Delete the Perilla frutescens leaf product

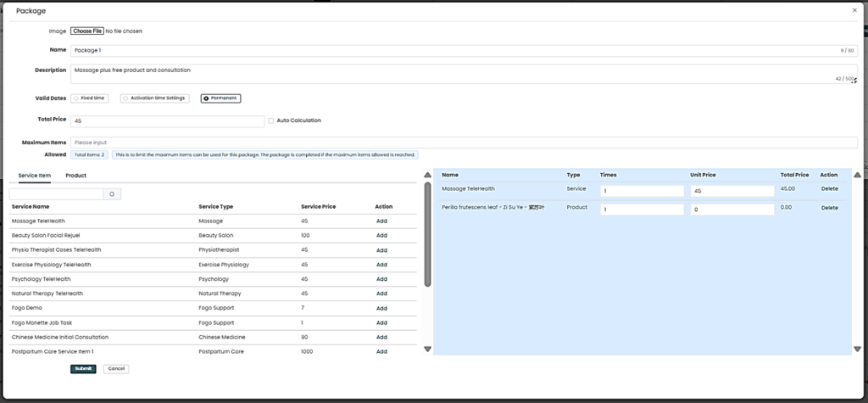pos(829,208)
